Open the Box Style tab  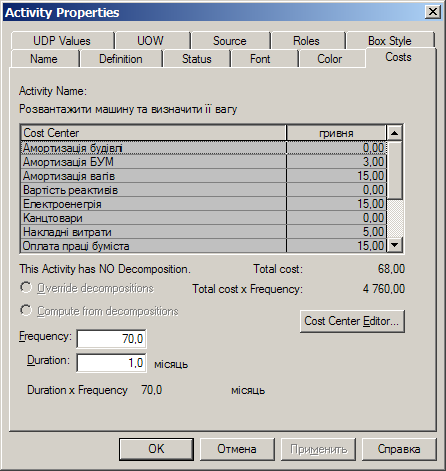[x=389, y=41]
